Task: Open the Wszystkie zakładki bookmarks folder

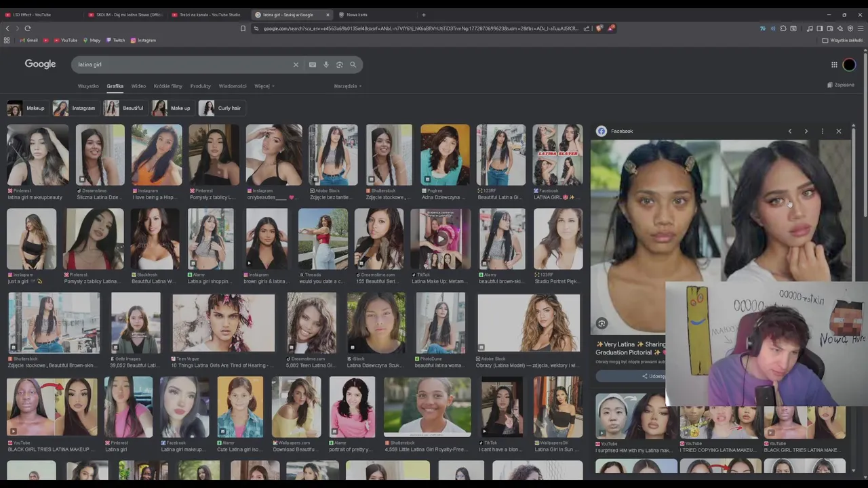Action: point(843,41)
